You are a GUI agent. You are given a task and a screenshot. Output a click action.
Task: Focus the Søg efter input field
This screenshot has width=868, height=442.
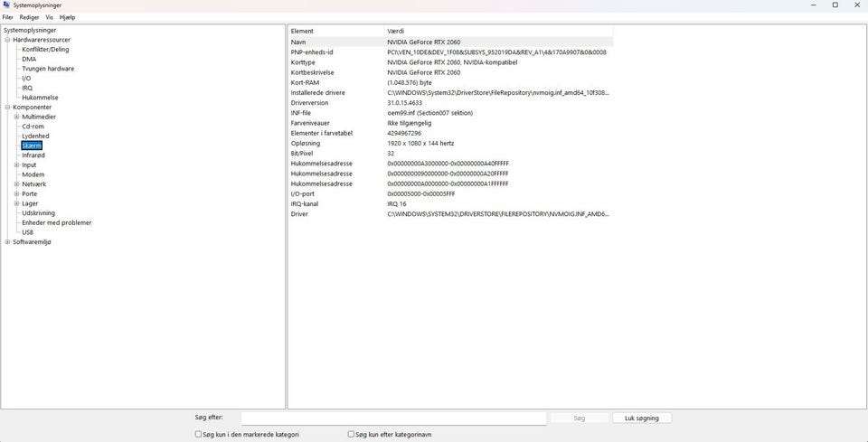point(393,418)
